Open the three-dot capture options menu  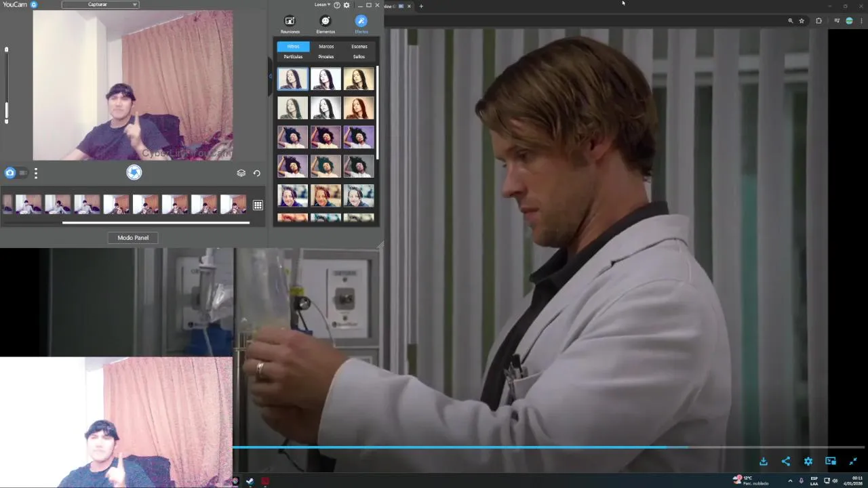pyautogui.click(x=36, y=173)
